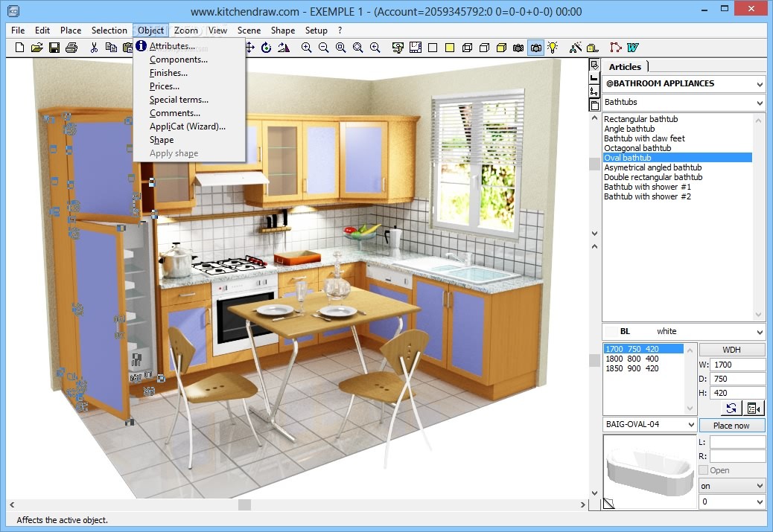Click the view settings icon after zoom tools
Image resolution: width=773 pixels, height=532 pixels.
click(398, 48)
